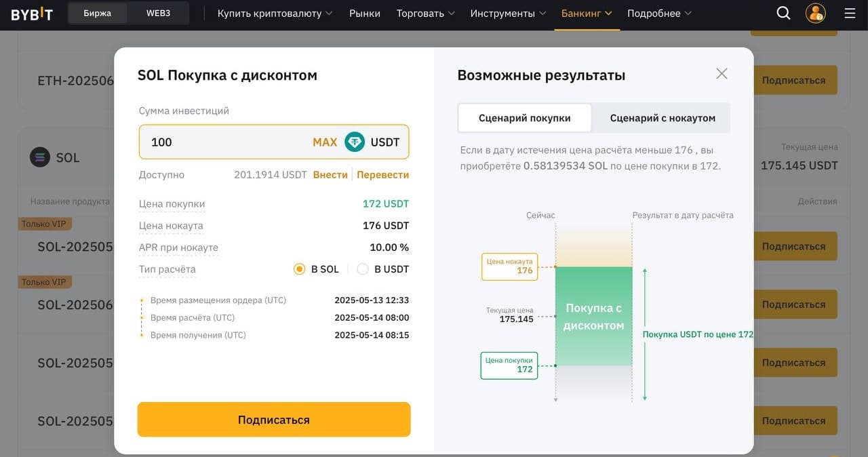The width and height of the screenshot is (868, 457).
Task: Expand Купить криптовалюту dropdown
Action: [x=275, y=13]
